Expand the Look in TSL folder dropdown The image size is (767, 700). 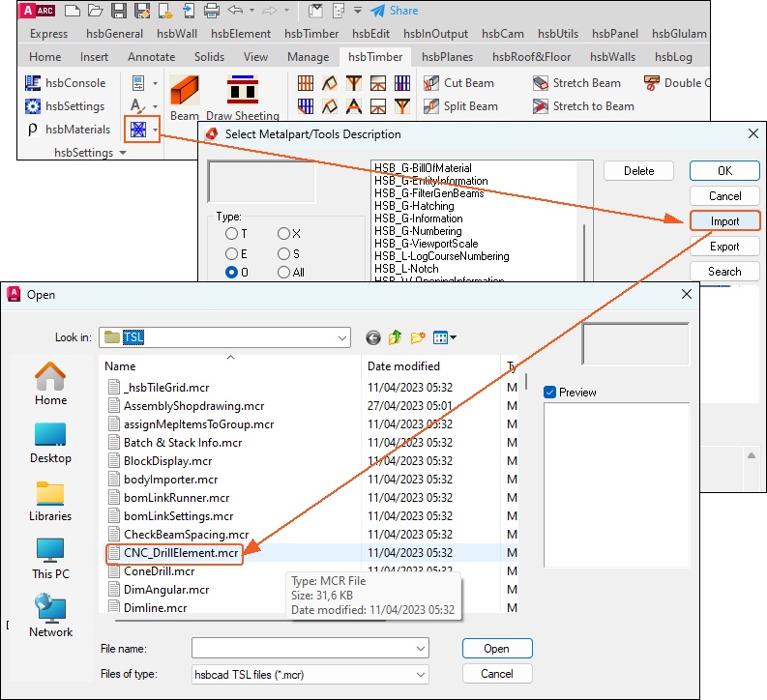(x=342, y=337)
